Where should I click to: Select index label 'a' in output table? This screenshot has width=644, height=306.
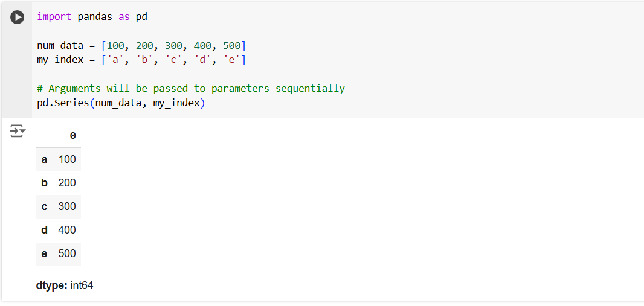point(44,159)
